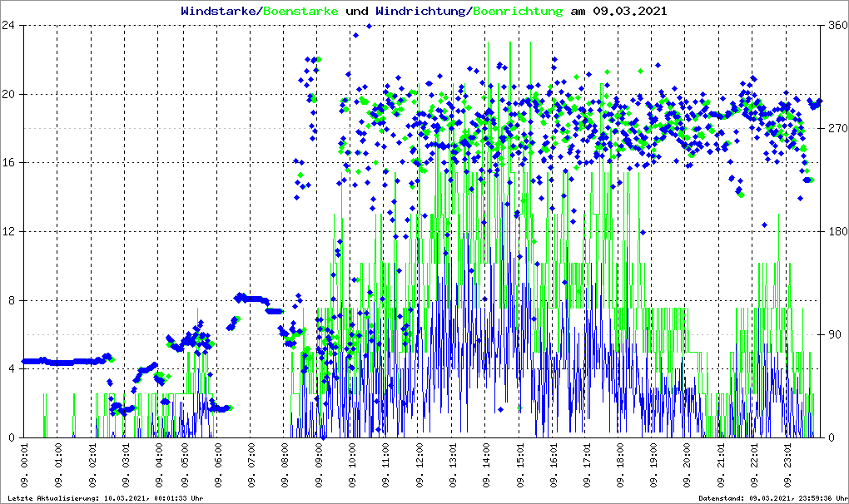This screenshot has width=849, height=504.
Task: Click time label '09. 21:01'
Action: pyautogui.click(x=721, y=465)
